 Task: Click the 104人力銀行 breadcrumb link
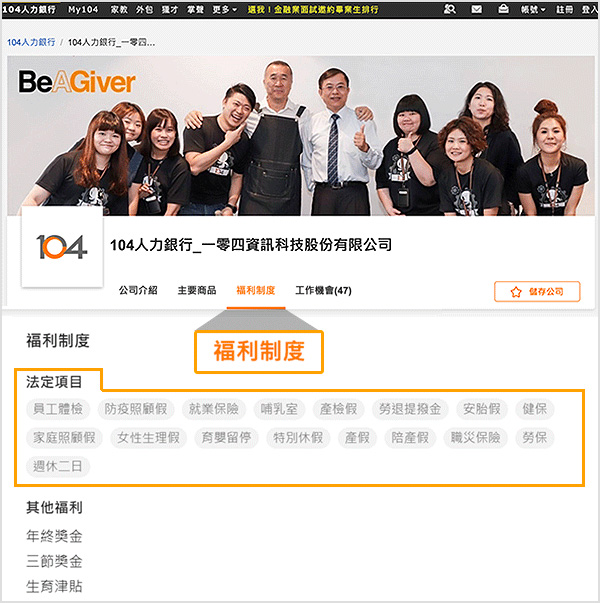pos(31,42)
